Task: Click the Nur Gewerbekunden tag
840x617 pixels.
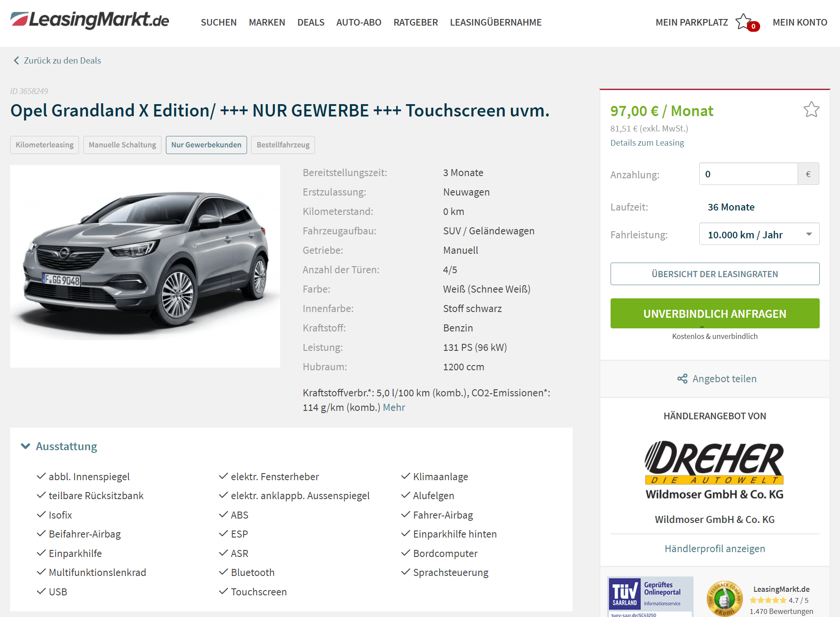Action: click(x=206, y=145)
